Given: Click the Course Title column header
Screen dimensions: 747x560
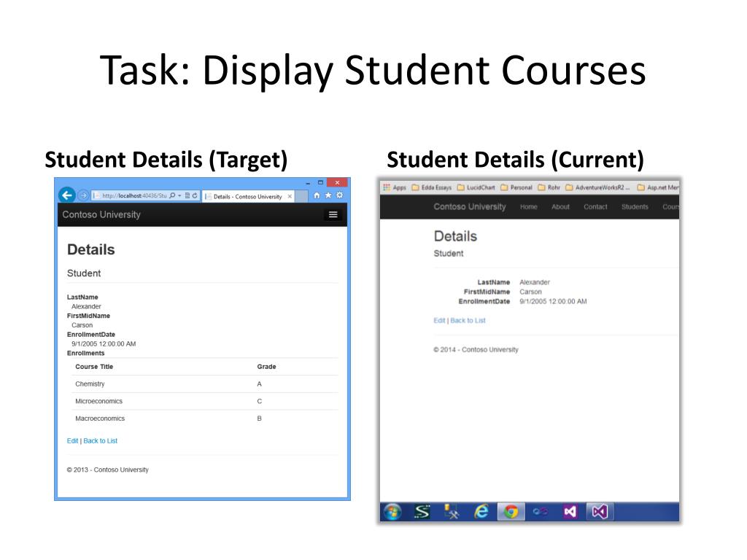Looking at the screenshot, I should (94, 367).
